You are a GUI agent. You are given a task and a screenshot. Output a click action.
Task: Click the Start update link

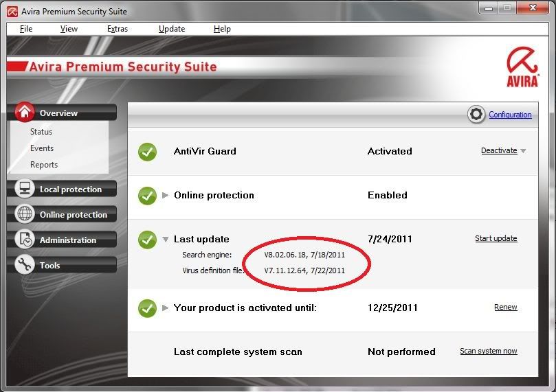pos(496,239)
